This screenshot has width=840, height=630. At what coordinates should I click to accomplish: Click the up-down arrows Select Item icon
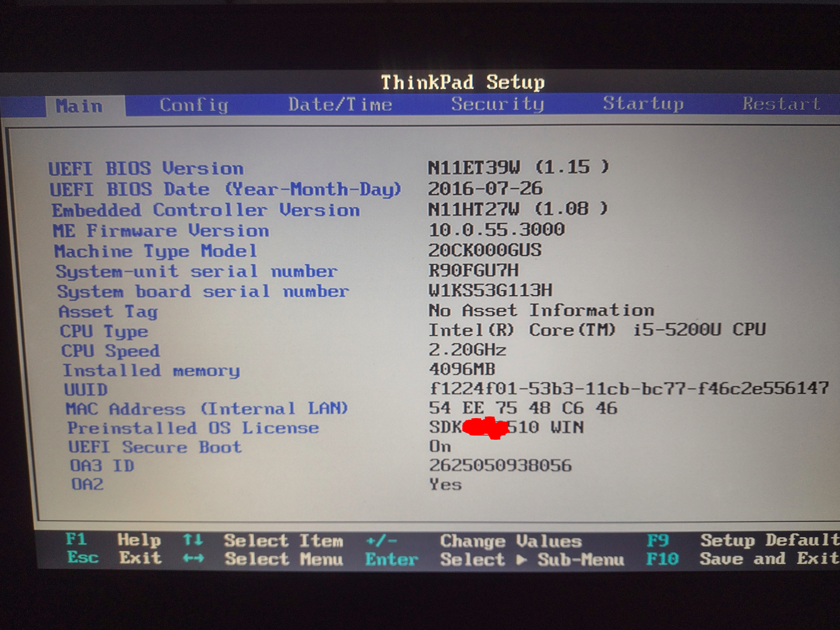[x=193, y=540]
